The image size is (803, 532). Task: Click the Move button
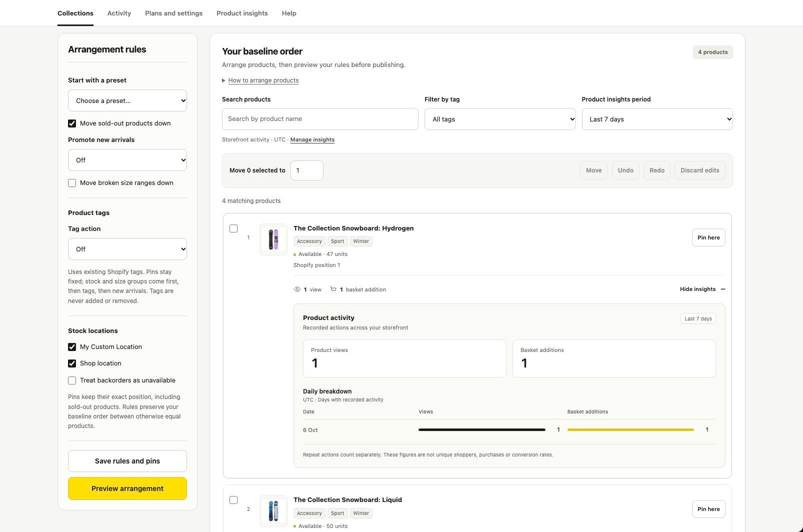pos(594,170)
